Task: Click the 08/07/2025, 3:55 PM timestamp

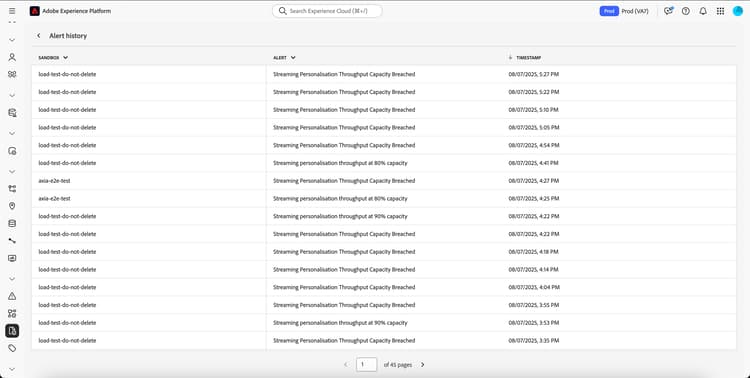Action: click(x=534, y=305)
